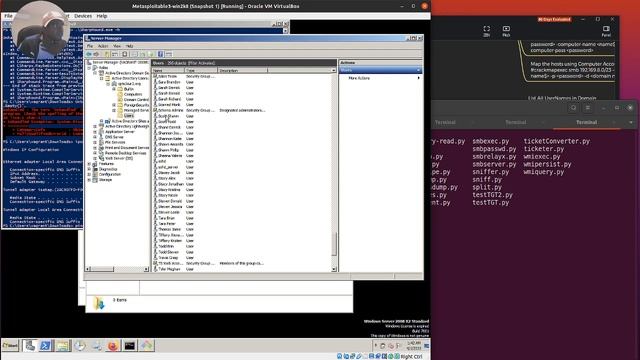Viewport: 640px width, 360px height.
Task: Click the Panel icon in mind map app
Action: (x=606, y=31)
